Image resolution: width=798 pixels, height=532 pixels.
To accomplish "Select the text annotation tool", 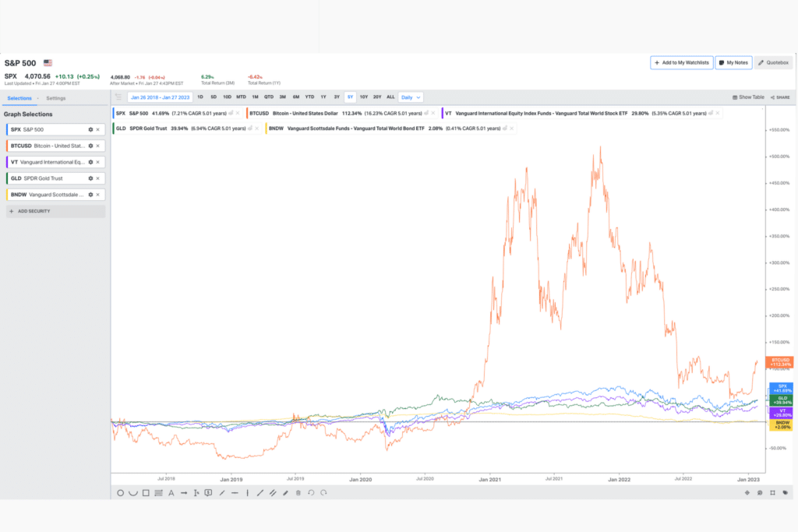I will [171, 493].
